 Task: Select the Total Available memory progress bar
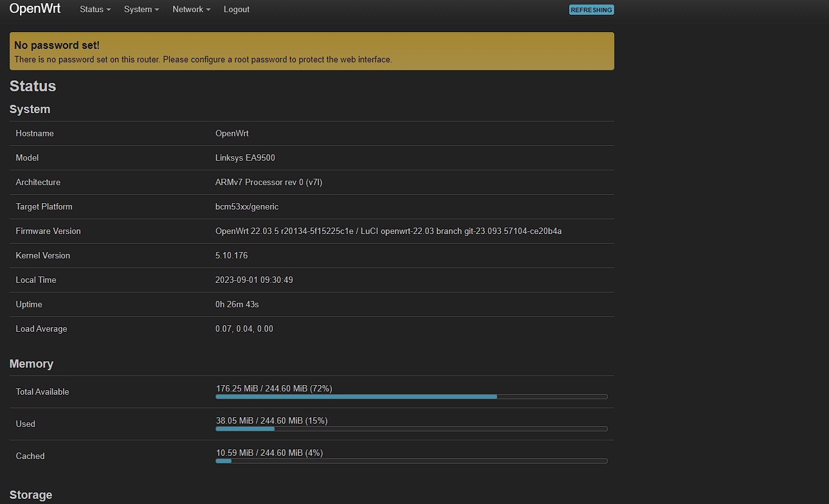412,397
